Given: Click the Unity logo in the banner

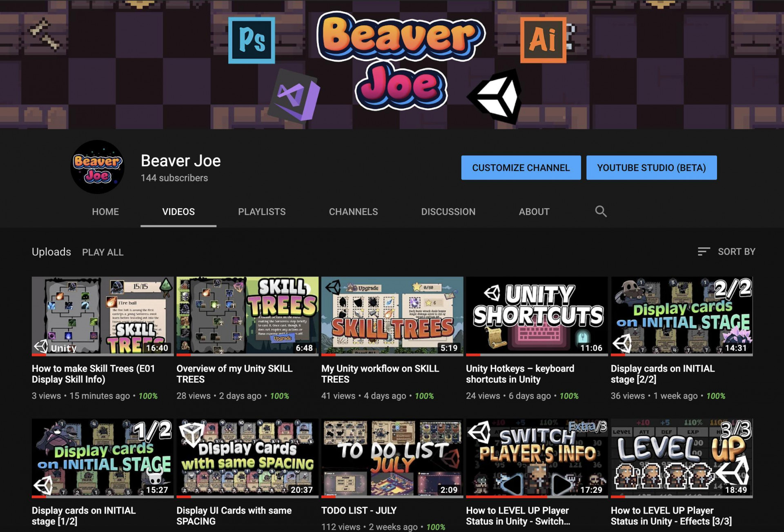Looking at the screenshot, I should pos(495,96).
